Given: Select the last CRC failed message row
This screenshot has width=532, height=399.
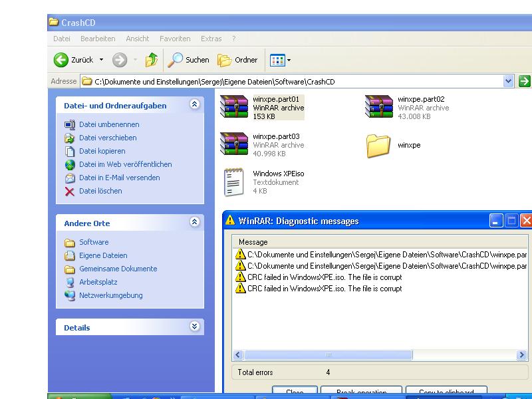Looking at the screenshot, I should (x=319, y=289).
